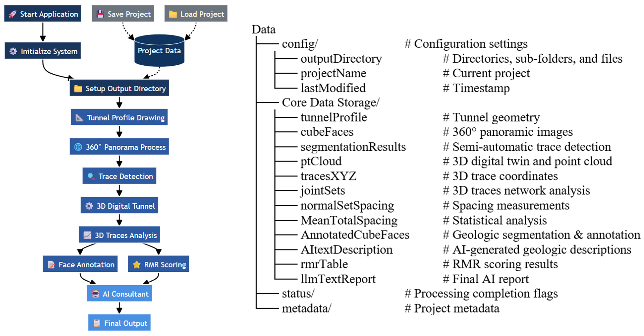Image resolution: width=644 pixels, height=336 pixels.
Task: Expand the Core Data Storage/ folder
Action: pos(330,102)
